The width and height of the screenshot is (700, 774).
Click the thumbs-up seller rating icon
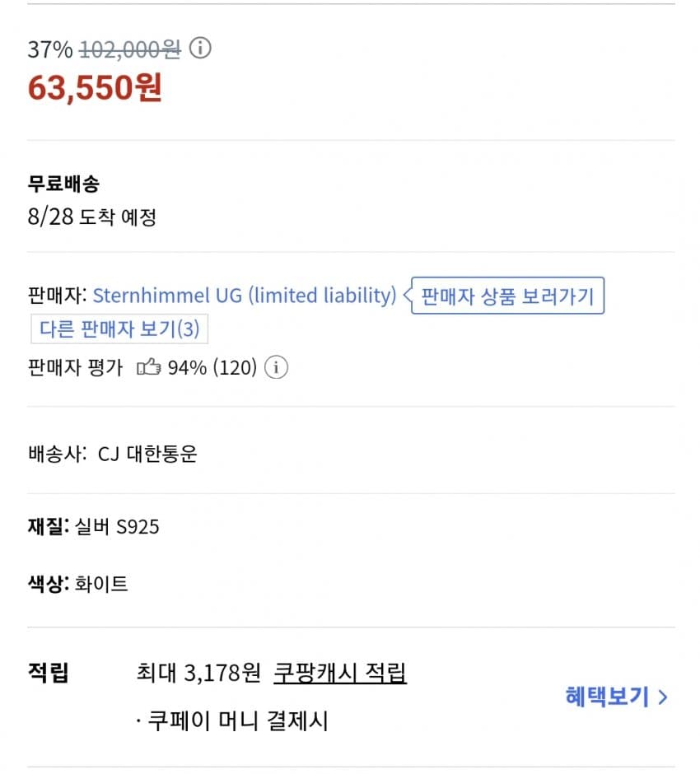pos(148,367)
